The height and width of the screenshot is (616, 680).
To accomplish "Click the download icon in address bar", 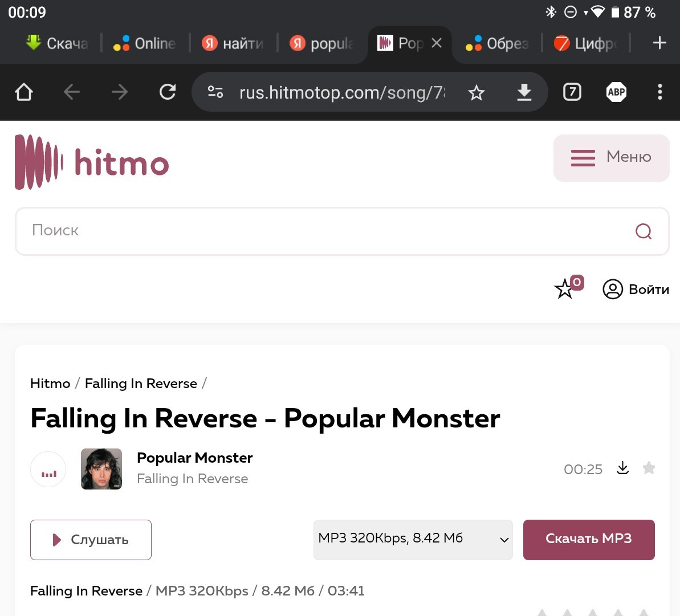I will click(524, 92).
